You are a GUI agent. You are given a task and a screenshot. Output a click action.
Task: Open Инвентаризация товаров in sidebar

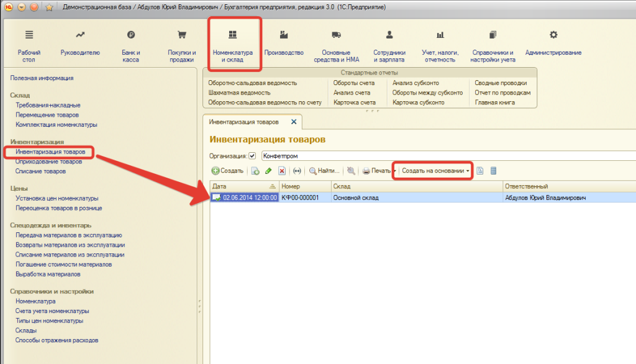pos(50,152)
